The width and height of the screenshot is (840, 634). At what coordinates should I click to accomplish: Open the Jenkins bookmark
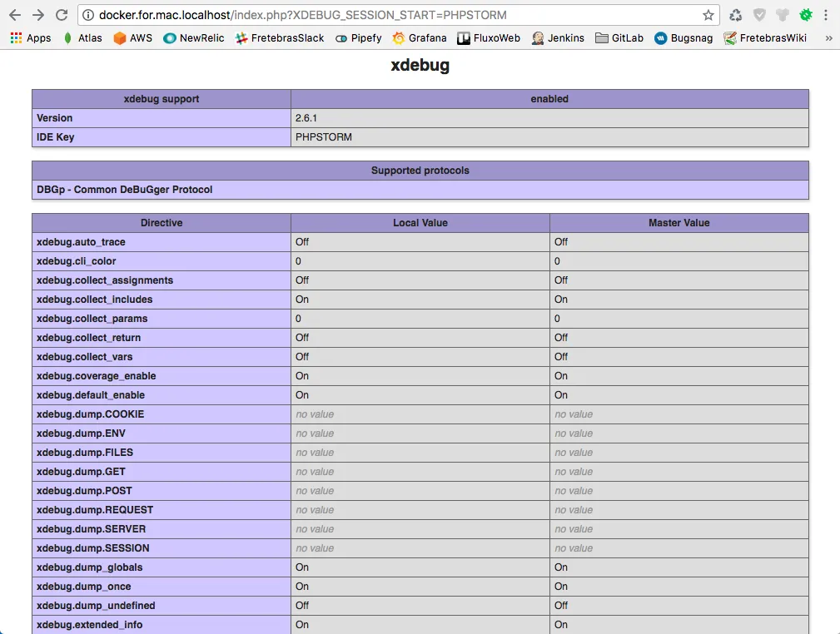click(x=558, y=38)
